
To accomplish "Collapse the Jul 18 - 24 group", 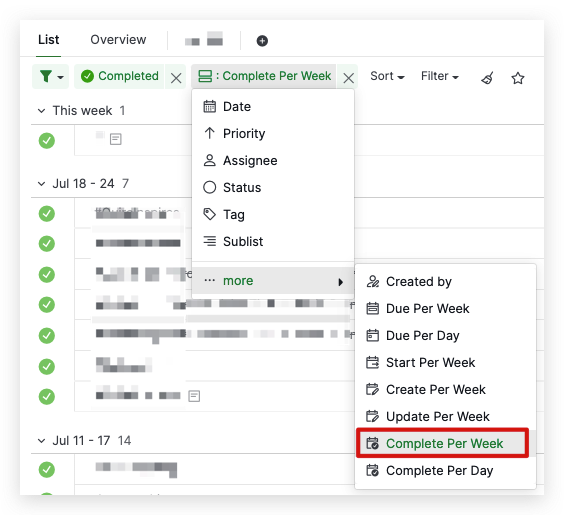I will tap(41, 184).
